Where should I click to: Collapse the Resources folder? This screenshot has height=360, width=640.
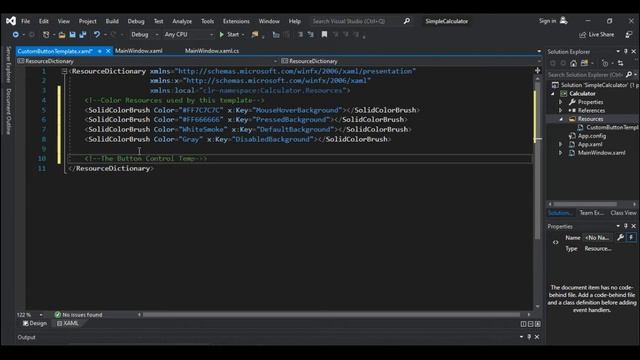[x=561, y=119]
